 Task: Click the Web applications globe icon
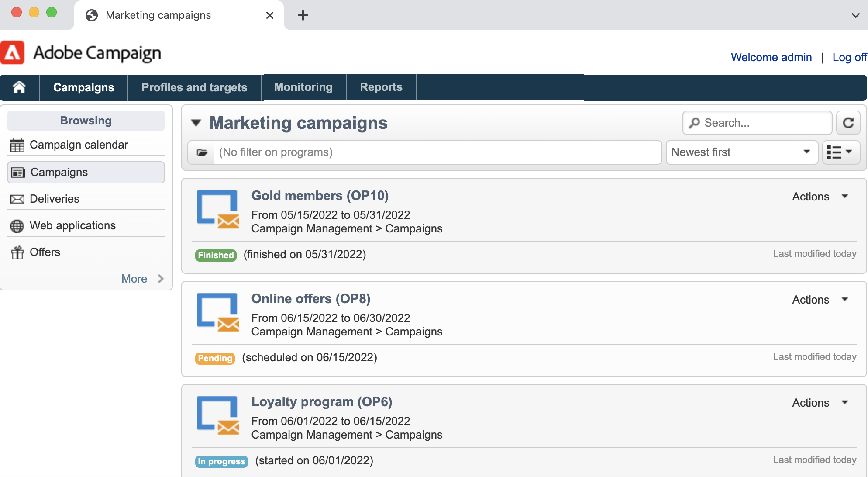pyautogui.click(x=17, y=226)
